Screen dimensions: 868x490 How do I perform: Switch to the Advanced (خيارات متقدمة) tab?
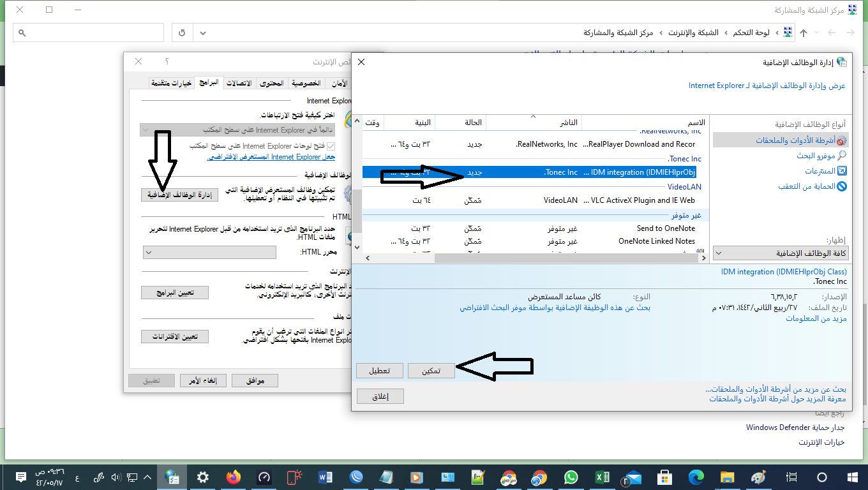(x=171, y=84)
